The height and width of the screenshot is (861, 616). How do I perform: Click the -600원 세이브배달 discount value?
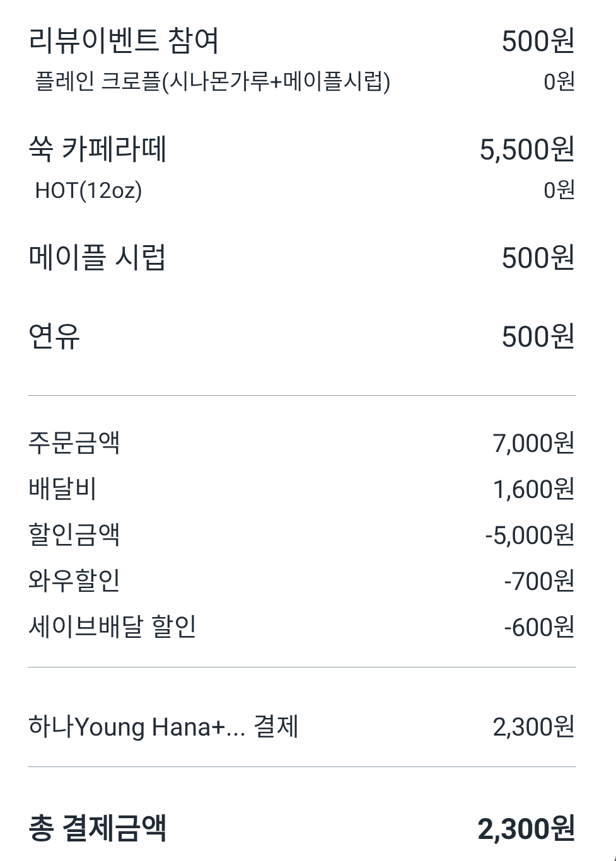(x=539, y=627)
